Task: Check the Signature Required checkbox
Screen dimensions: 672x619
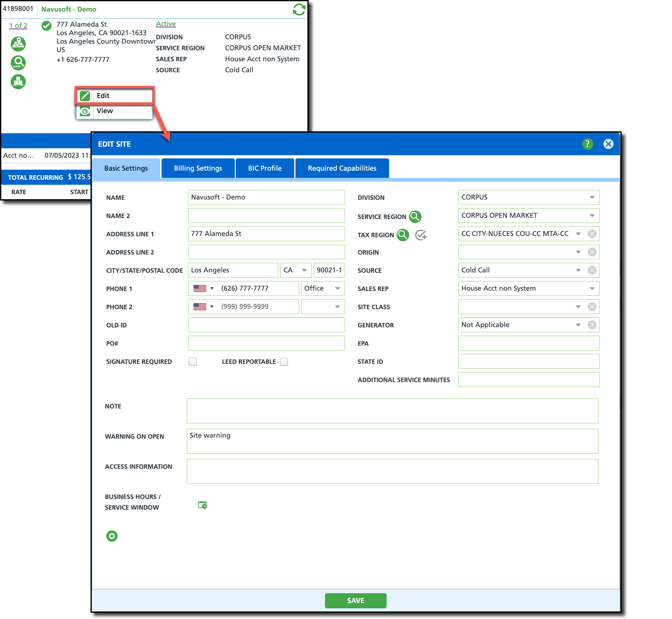Action: tap(193, 362)
